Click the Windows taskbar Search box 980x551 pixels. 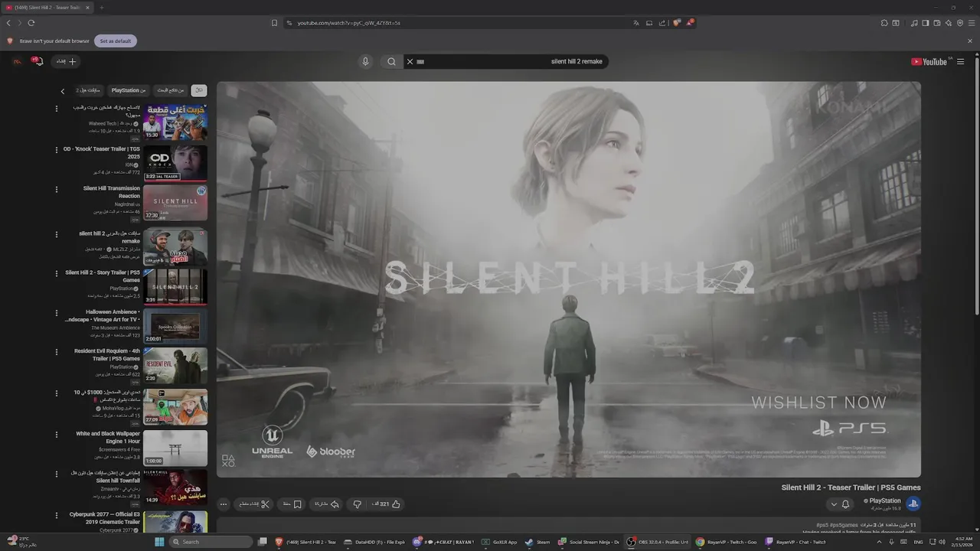pos(211,542)
